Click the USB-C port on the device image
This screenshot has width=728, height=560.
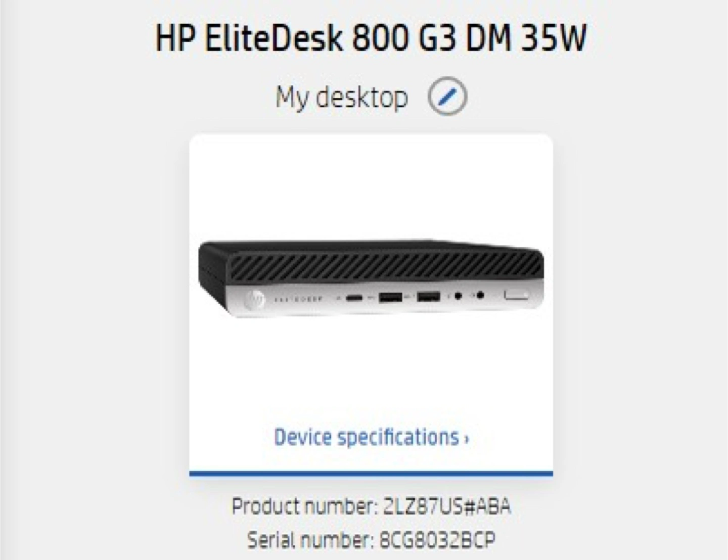tap(355, 297)
